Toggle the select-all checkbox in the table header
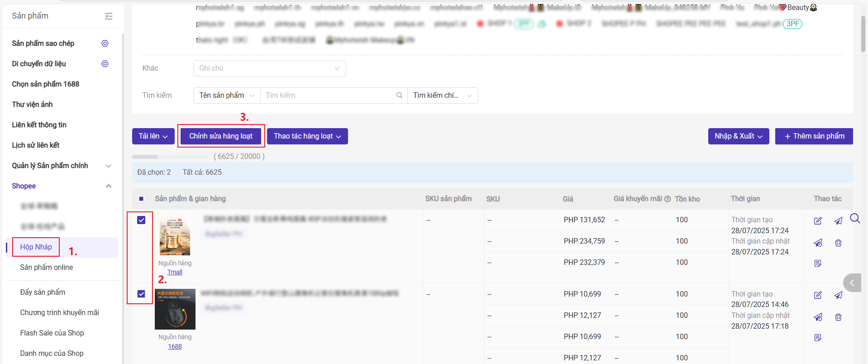Viewport: 868px width, 364px height. pyautogui.click(x=141, y=199)
